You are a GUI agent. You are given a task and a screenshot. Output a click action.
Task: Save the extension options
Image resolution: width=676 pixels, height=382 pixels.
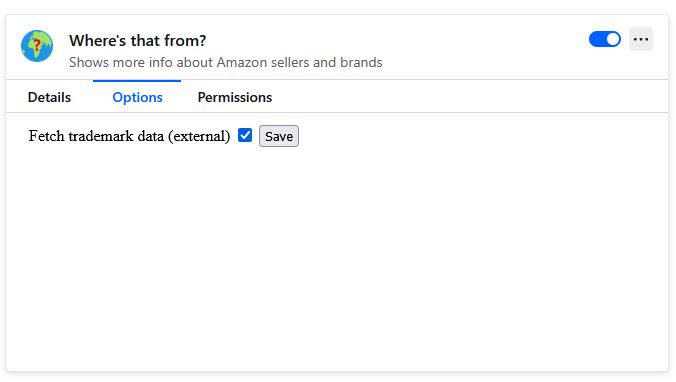tap(279, 136)
